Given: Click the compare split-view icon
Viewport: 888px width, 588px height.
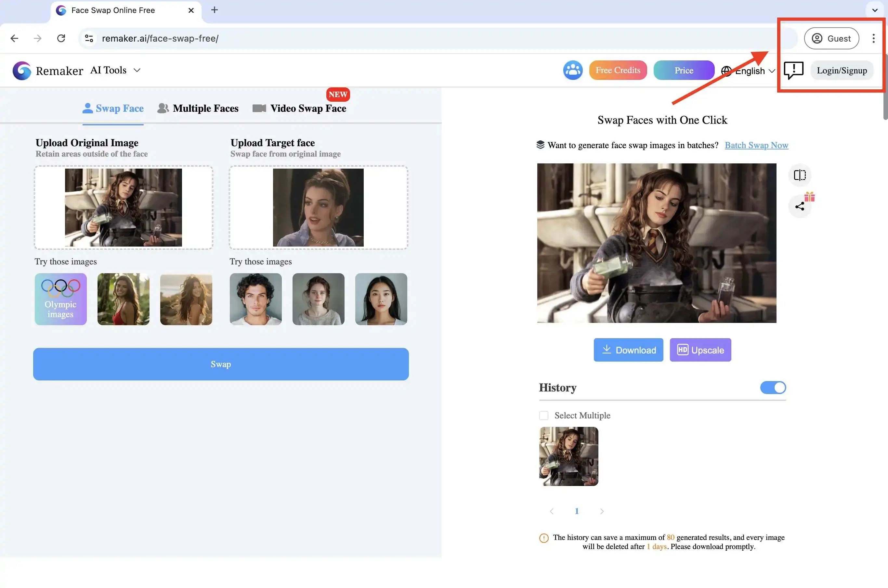Looking at the screenshot, I should tap(800, 175).
